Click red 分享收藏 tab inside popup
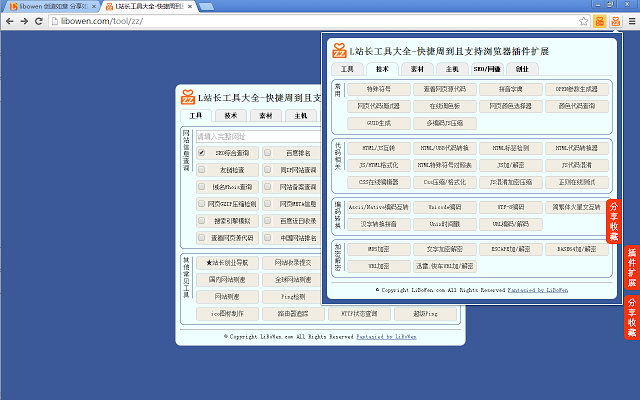 (614, 221)
